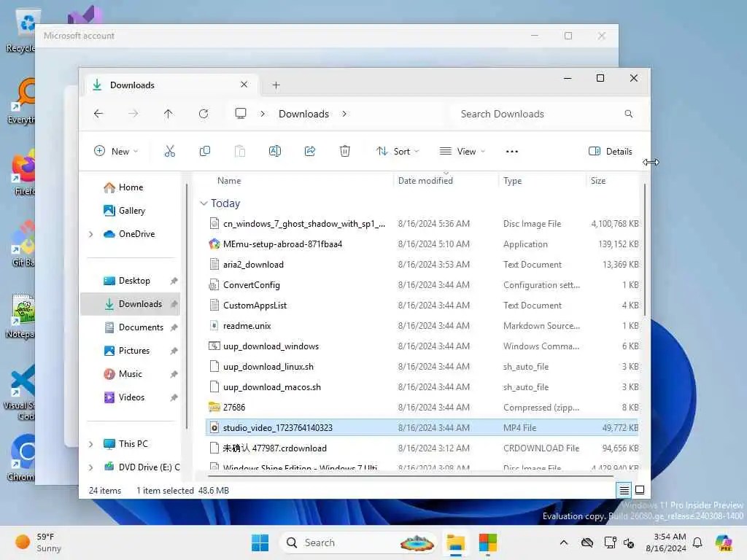The height and width of the screenshot is (560, 747).
Task: Expand the This PC tree node
Action: [x=91, y=444]
